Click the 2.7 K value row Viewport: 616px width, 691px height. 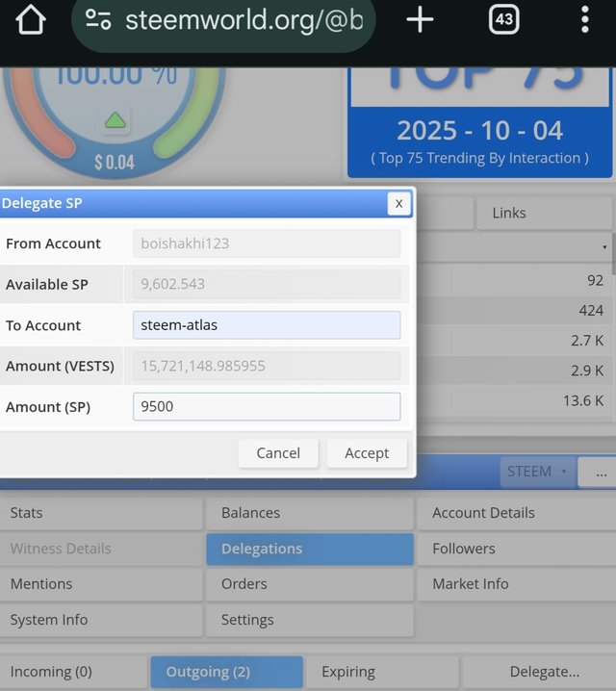click(x=515, y=341)
